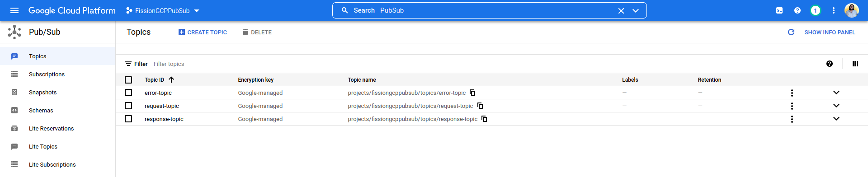Click Google-managed cell in error-topic row
This screenshot has width=868, height=177.
pos(260,93)
